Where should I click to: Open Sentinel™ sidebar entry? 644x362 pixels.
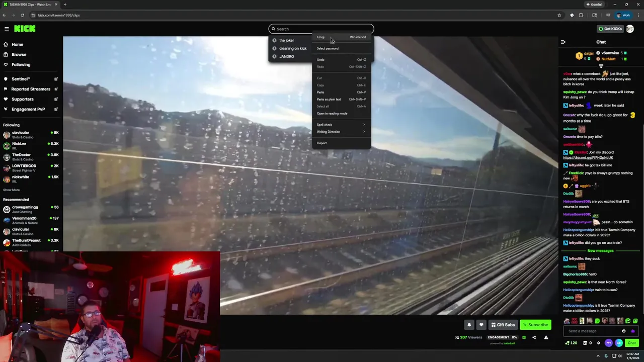(x=31, y=79)
